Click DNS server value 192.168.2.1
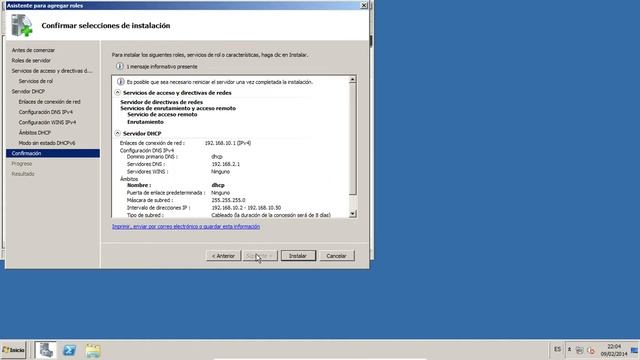Screen dimensions: 640x360 [x=226, y=164]
